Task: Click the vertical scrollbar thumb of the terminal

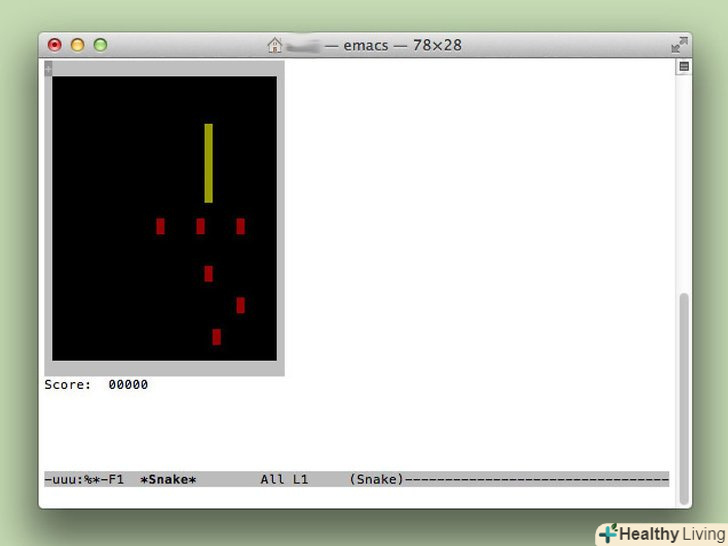Action: 683,398
